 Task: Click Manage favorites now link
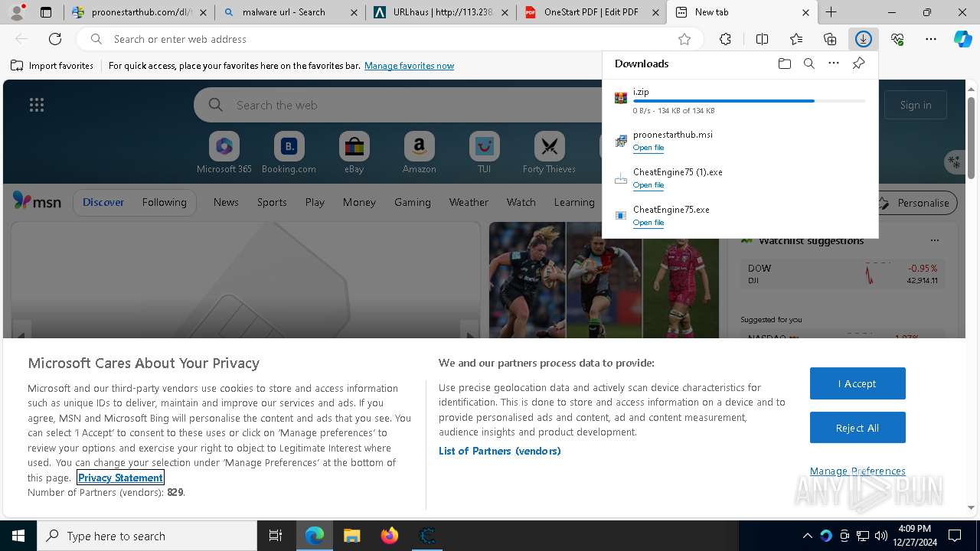coord(409,66)
